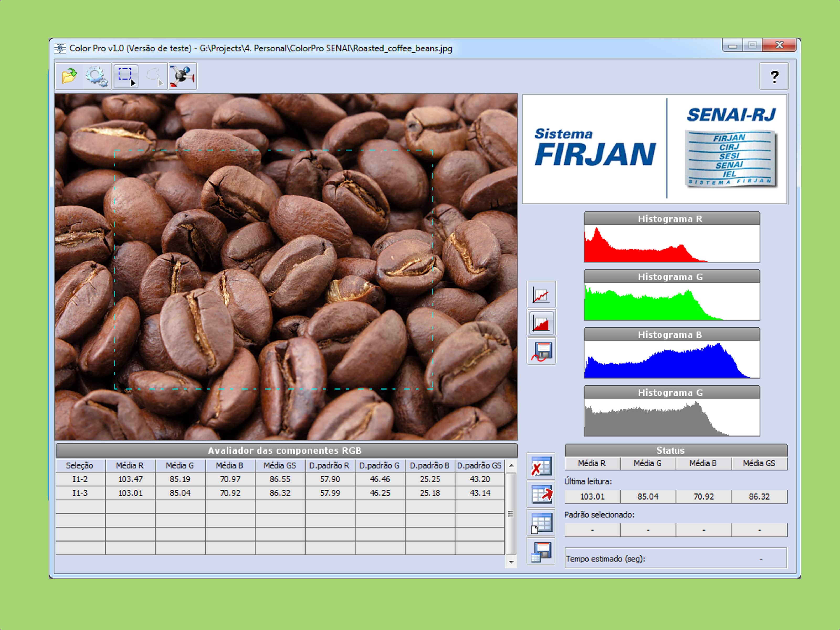Viewport: 840px width, 630px height.
Task: Select the rectangular selection tool
Action: (x=126, y=76)
